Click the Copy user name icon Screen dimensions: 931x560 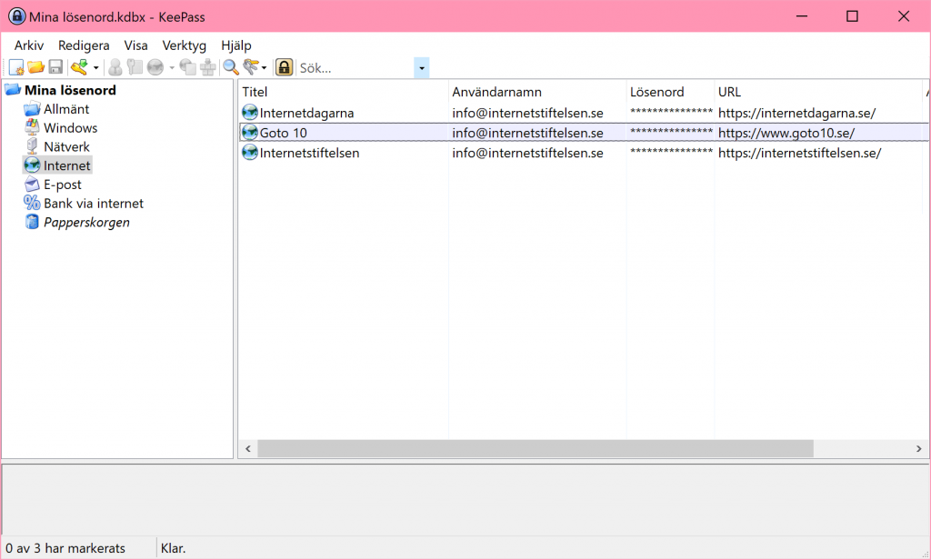coord(115,67)
